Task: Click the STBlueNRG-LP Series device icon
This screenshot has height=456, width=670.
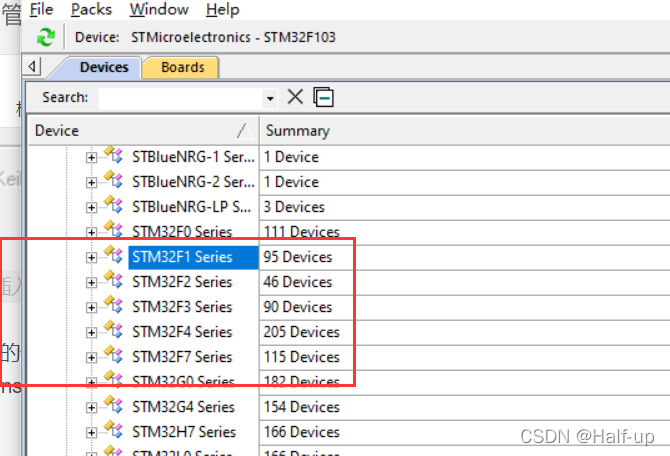Action: [x=114, y=205]
